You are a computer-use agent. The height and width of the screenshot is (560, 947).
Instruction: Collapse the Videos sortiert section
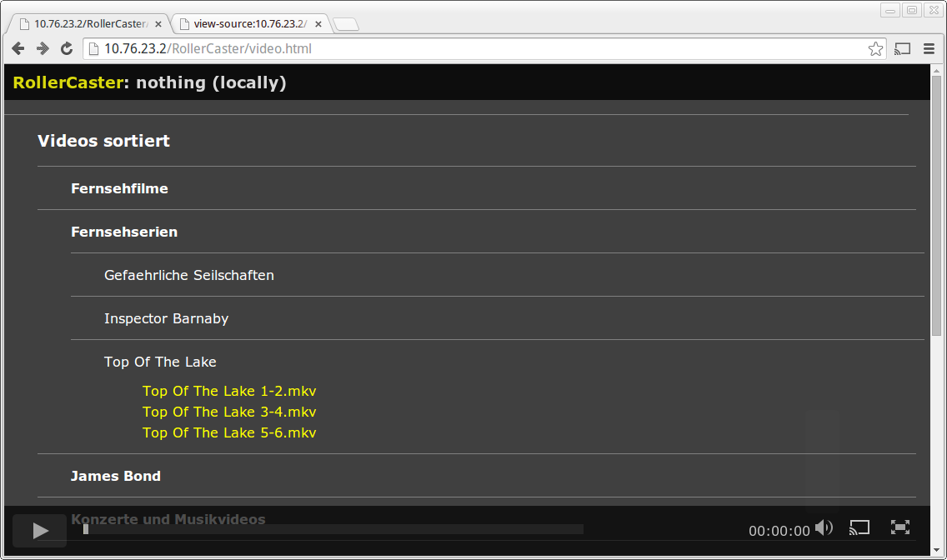tap(103, 141)
